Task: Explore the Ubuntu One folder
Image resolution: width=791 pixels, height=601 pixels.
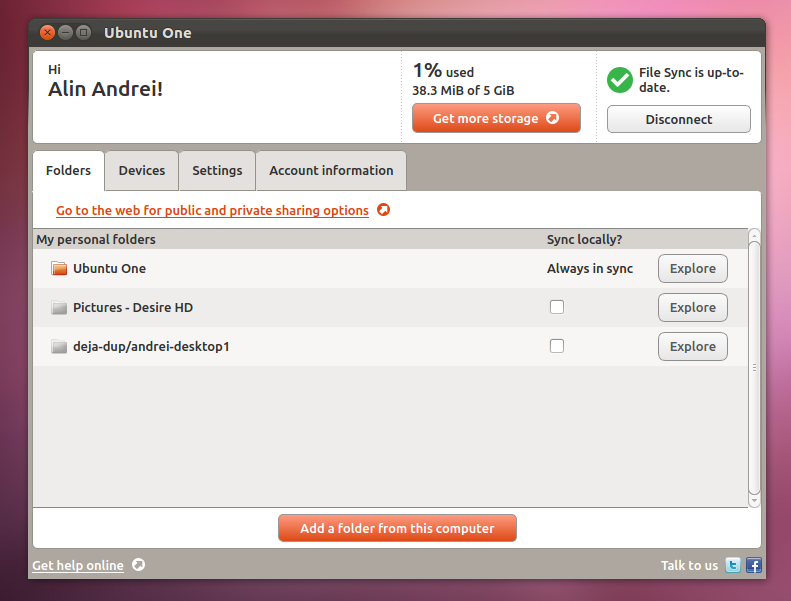Action: 693,268
